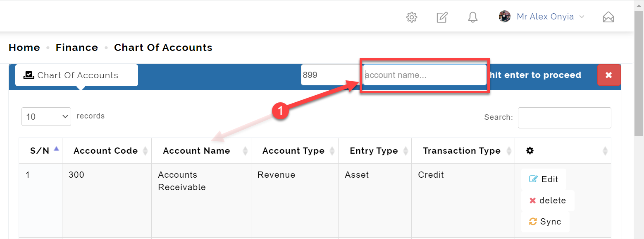
Task: Go to Home breadcrumb
Action: click(x=24, y=48)
